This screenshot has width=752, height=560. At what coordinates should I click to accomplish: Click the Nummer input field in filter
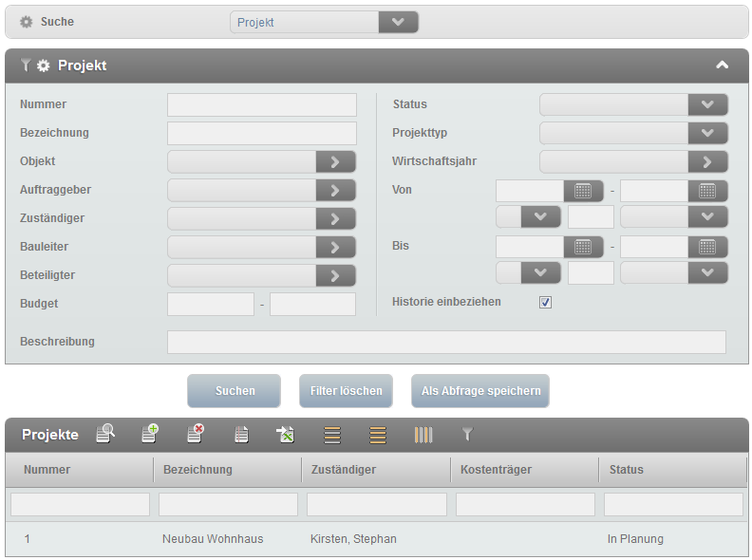(262, 104)
